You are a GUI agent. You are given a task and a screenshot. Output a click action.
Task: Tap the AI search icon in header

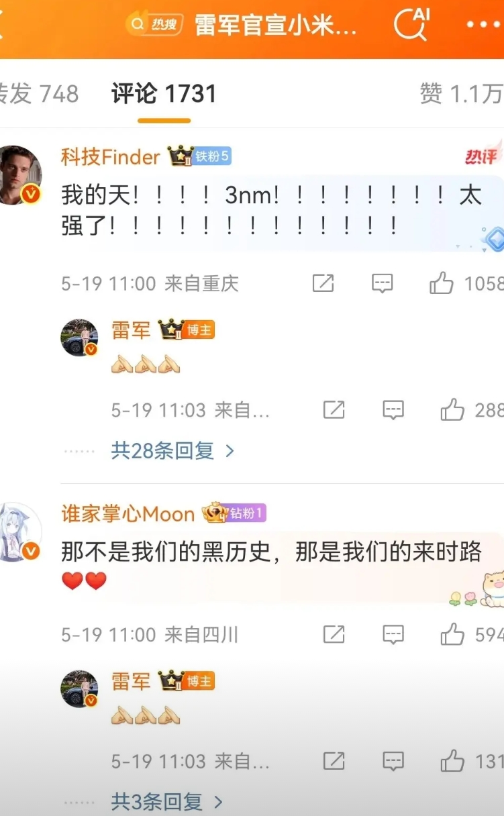[x=411, y=25]
